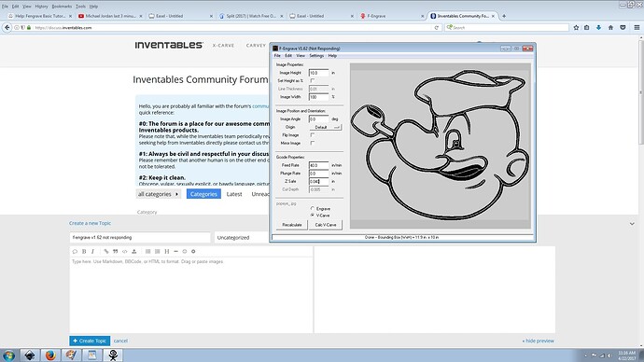644x362 pixels.
Task: Click Firefox back navigation arrow
Action: click(x=7, y=27)
